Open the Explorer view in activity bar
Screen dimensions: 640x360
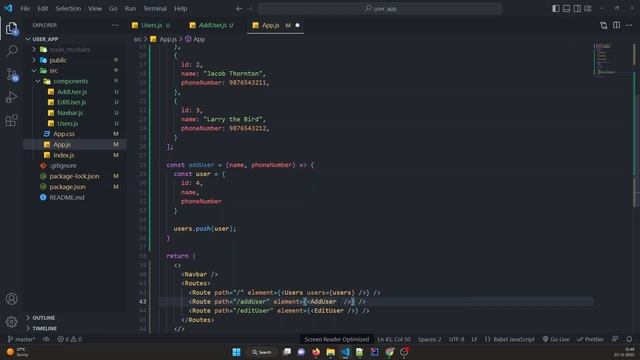[11, 28]
